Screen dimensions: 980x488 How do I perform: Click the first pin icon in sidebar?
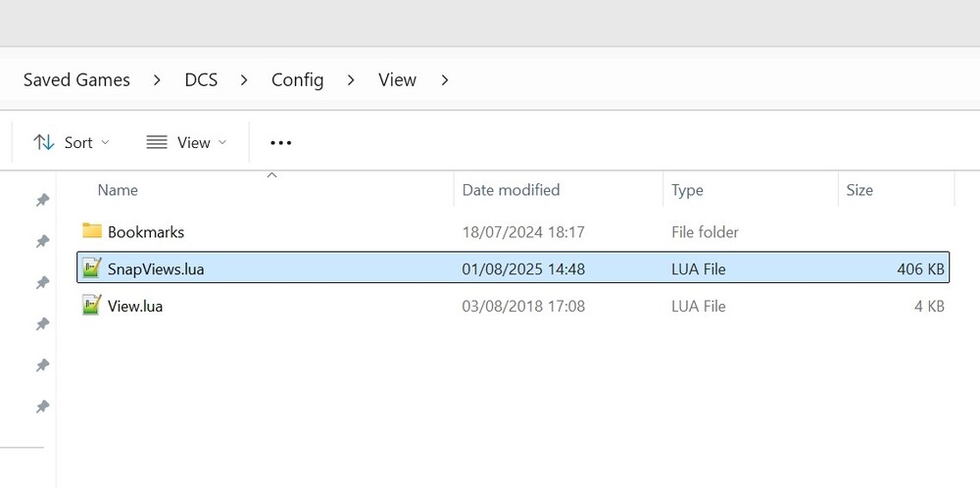[x=42, y=200]
